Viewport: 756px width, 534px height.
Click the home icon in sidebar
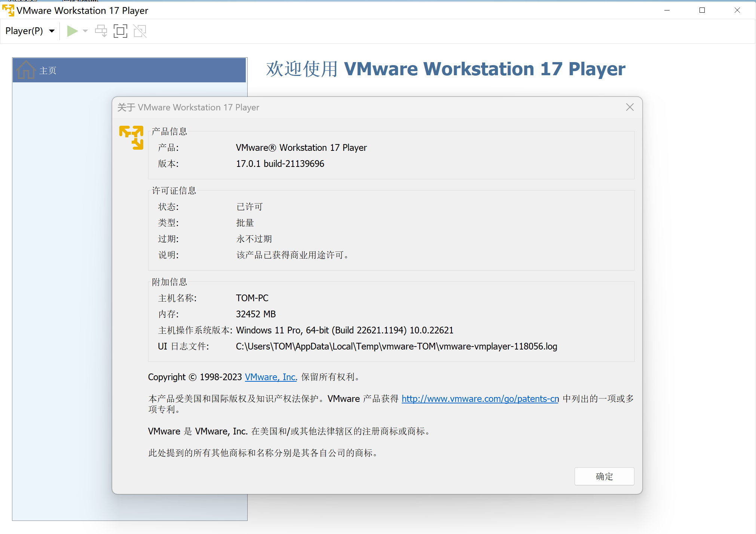point(26,70)
